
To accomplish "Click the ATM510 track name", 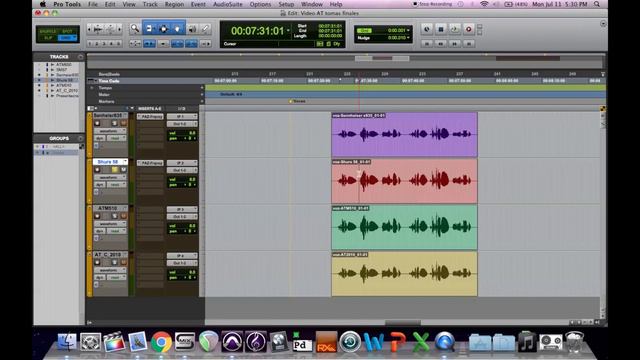I will tap(108, 208).
